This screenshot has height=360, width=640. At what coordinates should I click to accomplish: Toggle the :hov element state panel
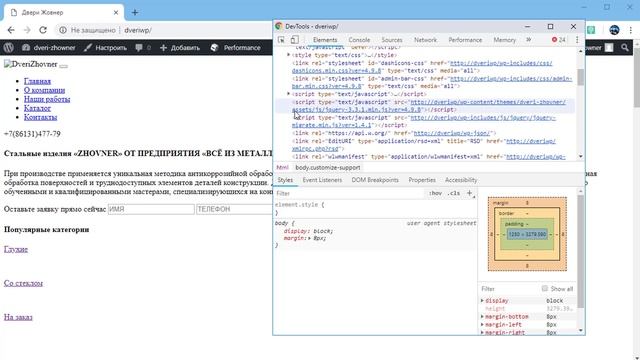click(435, 193)
